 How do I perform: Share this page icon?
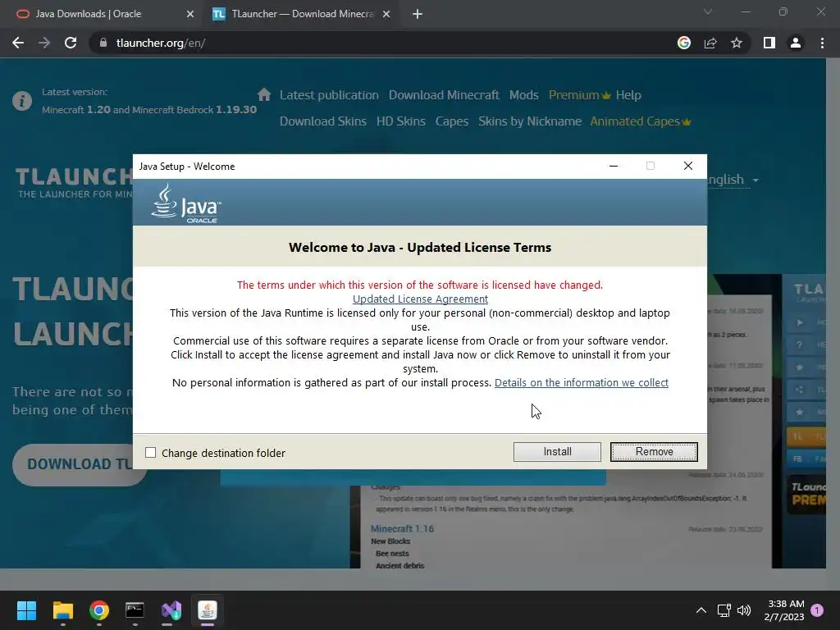tap(710, 43)
